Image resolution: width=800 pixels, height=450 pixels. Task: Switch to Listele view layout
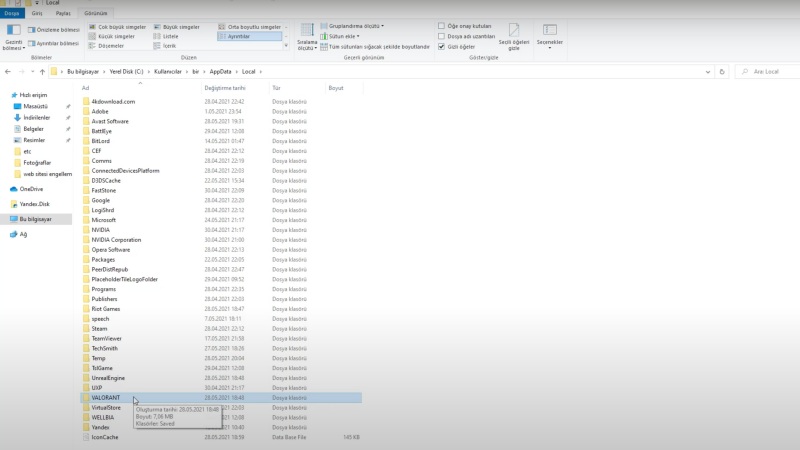(166, 36)
